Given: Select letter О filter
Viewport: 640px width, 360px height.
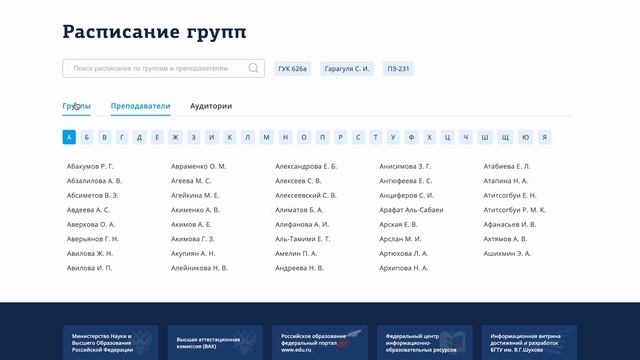Looking at the screenshot, I should click(304, 137).
